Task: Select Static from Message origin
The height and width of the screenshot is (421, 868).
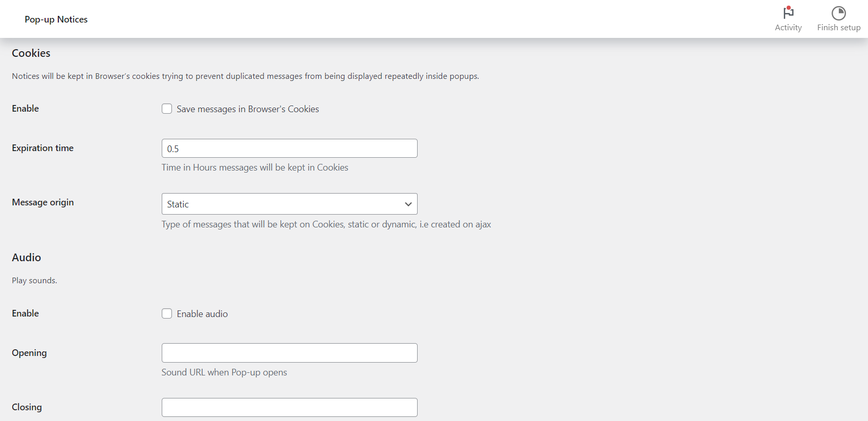Action: pyautogui.click(x=289, y=204)
